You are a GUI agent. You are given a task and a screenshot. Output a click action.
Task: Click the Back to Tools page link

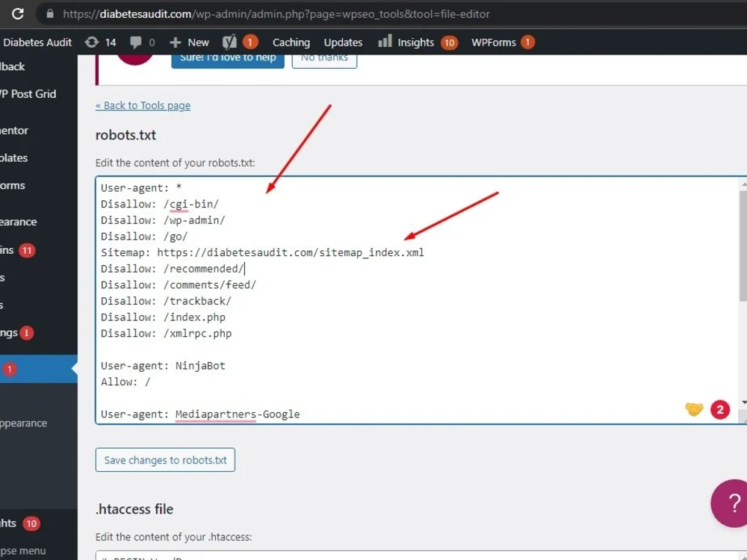143,105
